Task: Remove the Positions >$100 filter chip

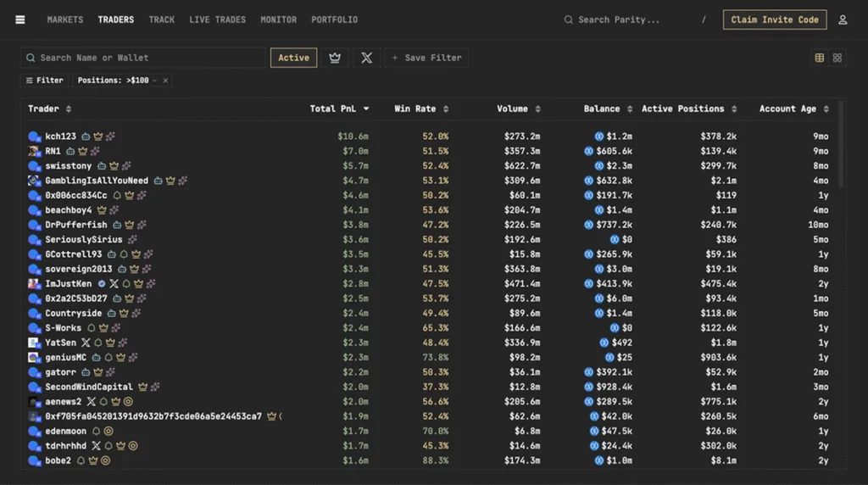Action: 165,81
